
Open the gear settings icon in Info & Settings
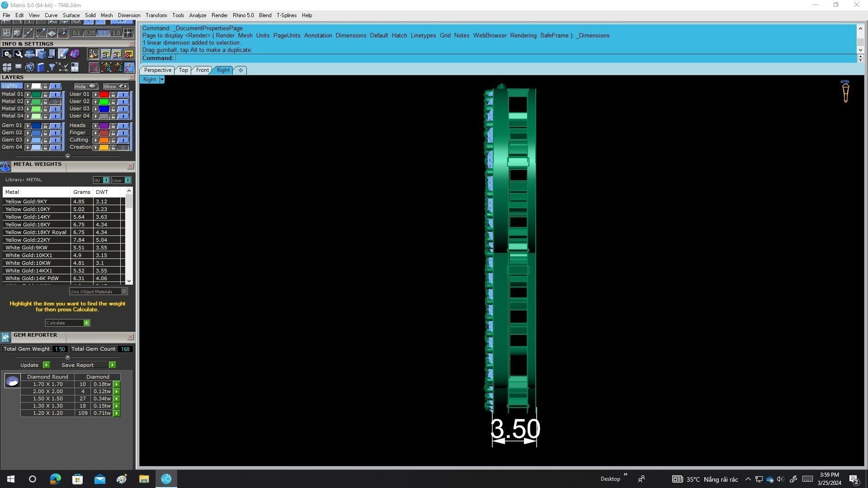click(7, 54)
